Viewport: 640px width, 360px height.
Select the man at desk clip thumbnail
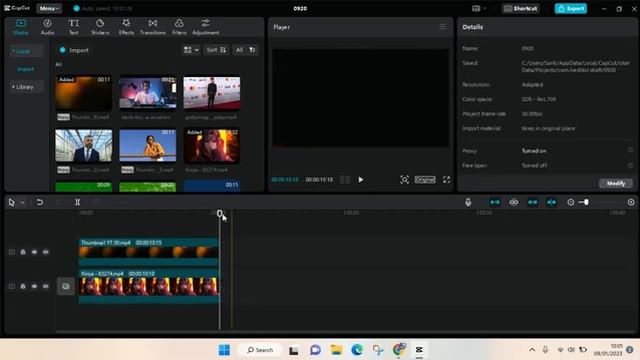tap(148, 93)
